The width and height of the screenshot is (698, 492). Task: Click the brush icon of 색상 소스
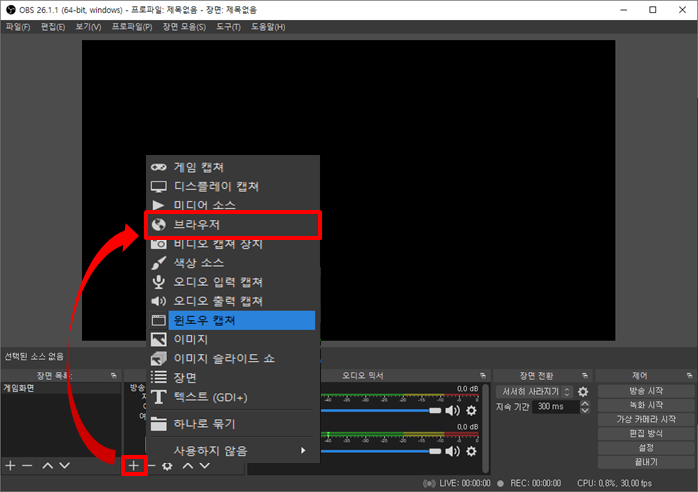[158, 263]
